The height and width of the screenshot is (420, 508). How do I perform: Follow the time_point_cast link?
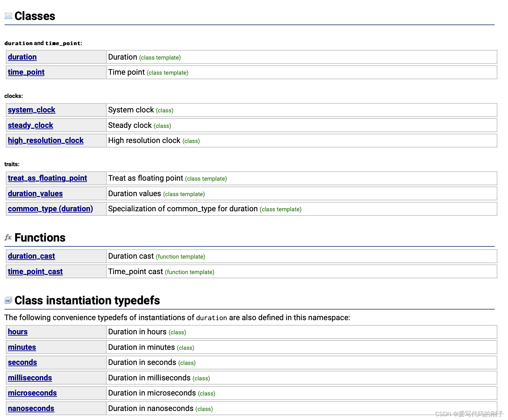35,272
